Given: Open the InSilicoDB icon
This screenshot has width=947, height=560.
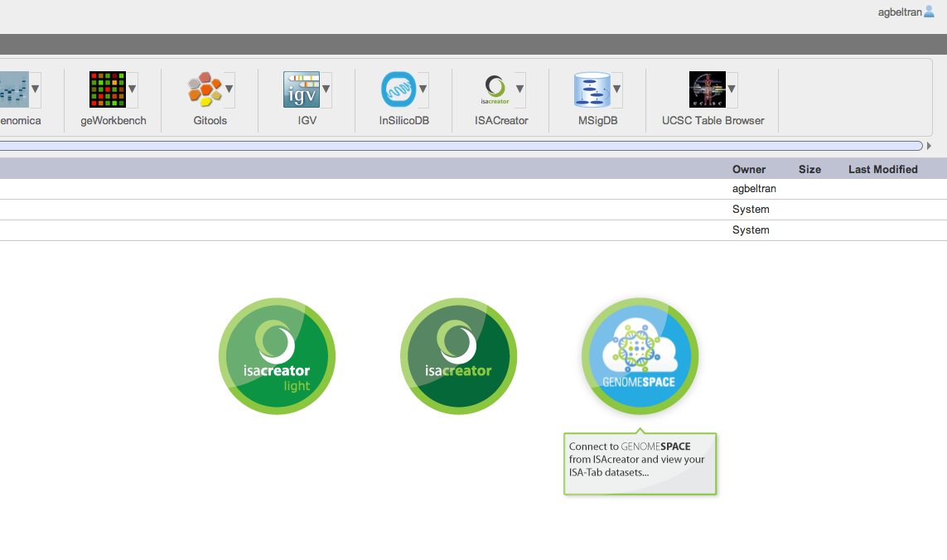Looking at the screenshot, I should pos(399,89).
